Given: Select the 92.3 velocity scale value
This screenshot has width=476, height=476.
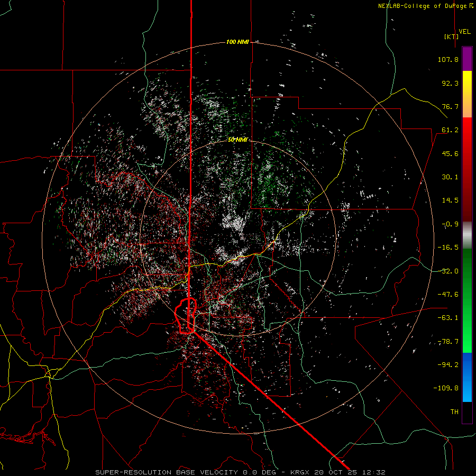Looking at the screenshot, I should tap(450, 83).
